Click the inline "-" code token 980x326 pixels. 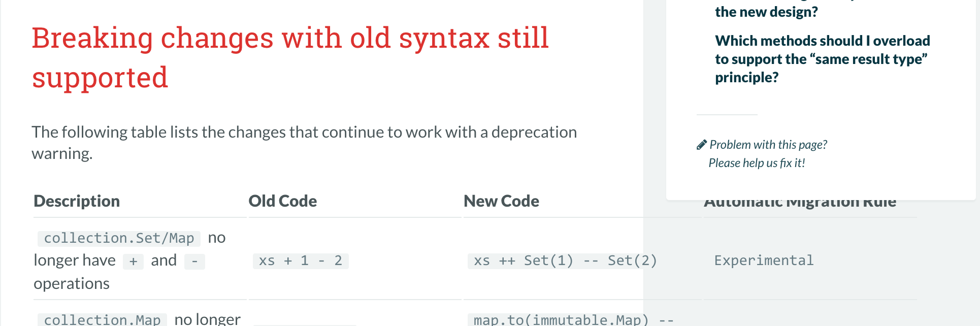194,261
